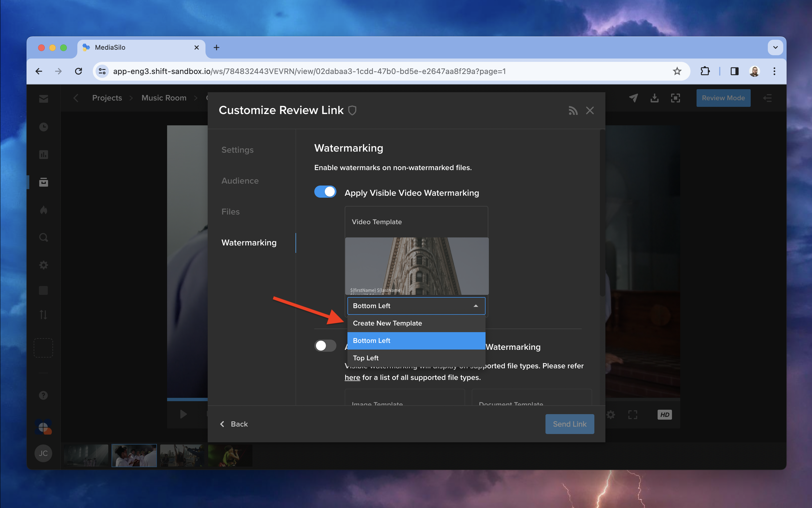Click the video progress bar
This screenshot has height=508, width=812.
click(x=187, y=399)
